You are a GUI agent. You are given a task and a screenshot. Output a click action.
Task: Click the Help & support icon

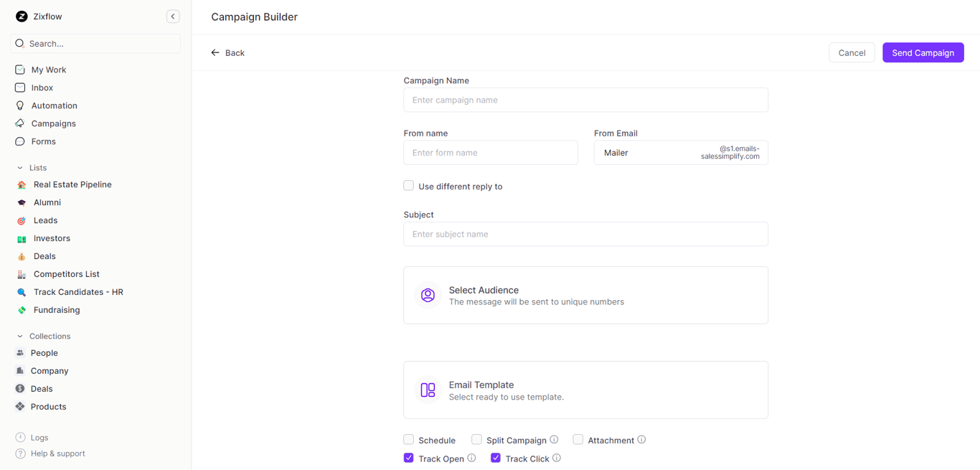(21, 453)
